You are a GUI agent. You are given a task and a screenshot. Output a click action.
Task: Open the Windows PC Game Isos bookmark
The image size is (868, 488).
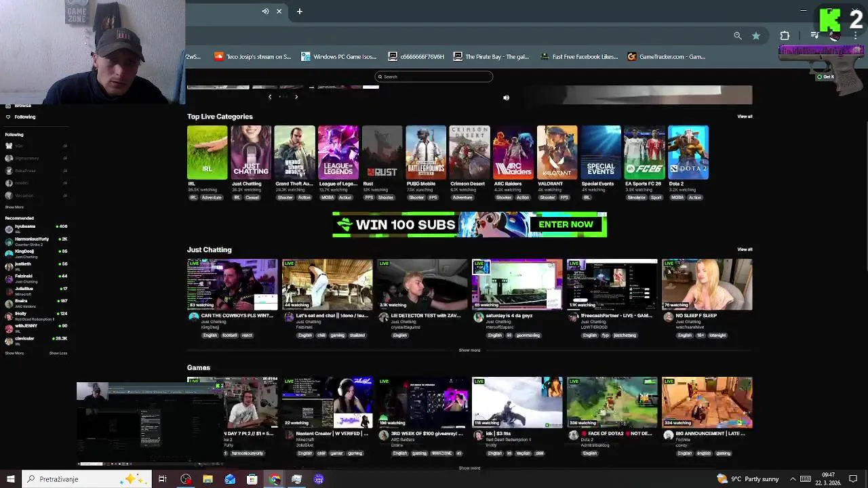pos(339,57)
